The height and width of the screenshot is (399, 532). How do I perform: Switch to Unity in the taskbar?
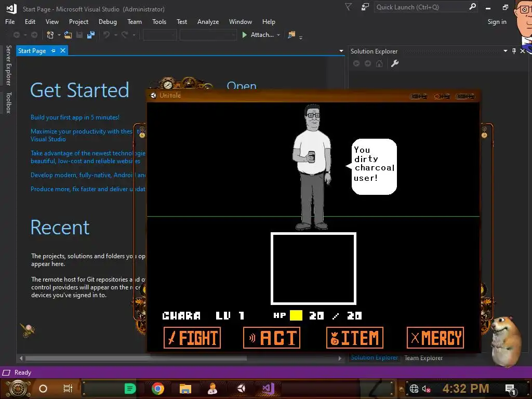241,388
